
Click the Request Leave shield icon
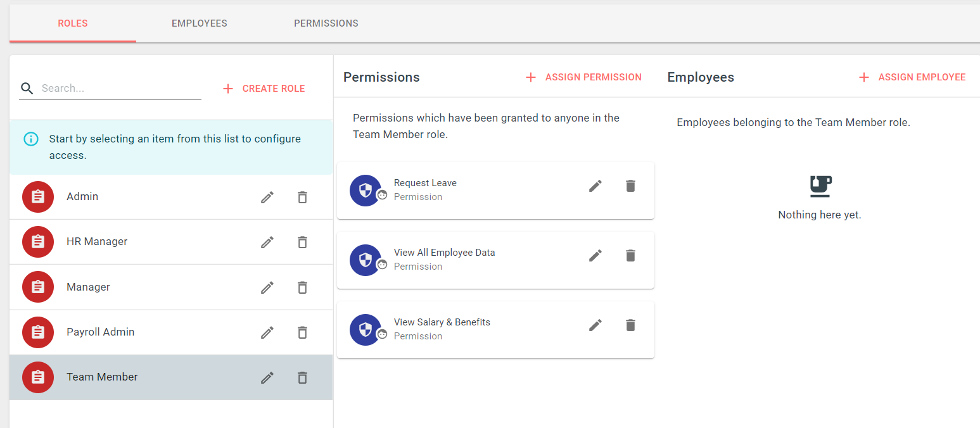366,191
